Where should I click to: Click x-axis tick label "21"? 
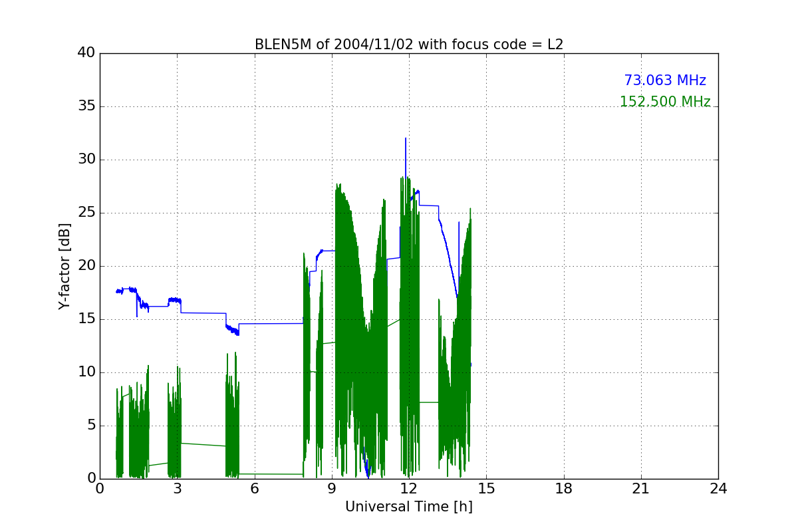pyautogui.click(x=641, y=489)
